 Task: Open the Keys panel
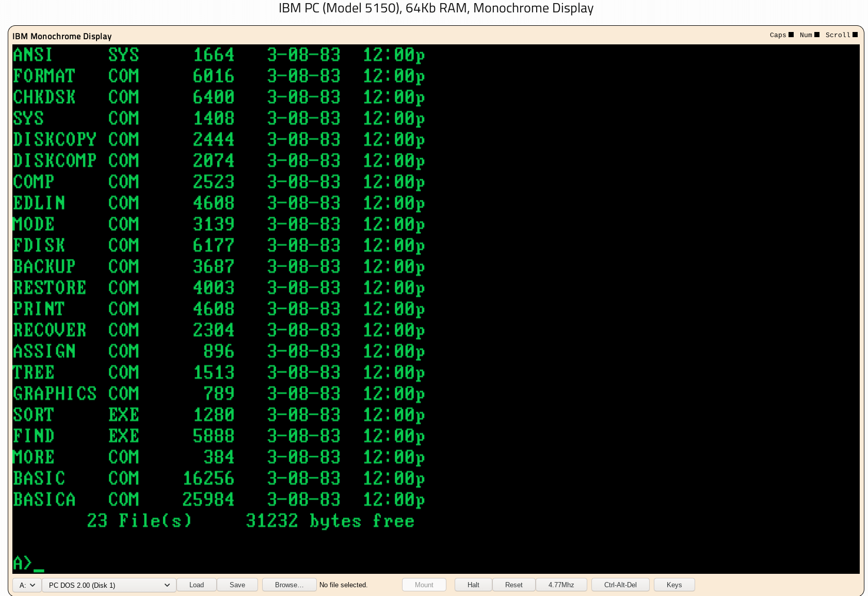click(x=674, y=585)
